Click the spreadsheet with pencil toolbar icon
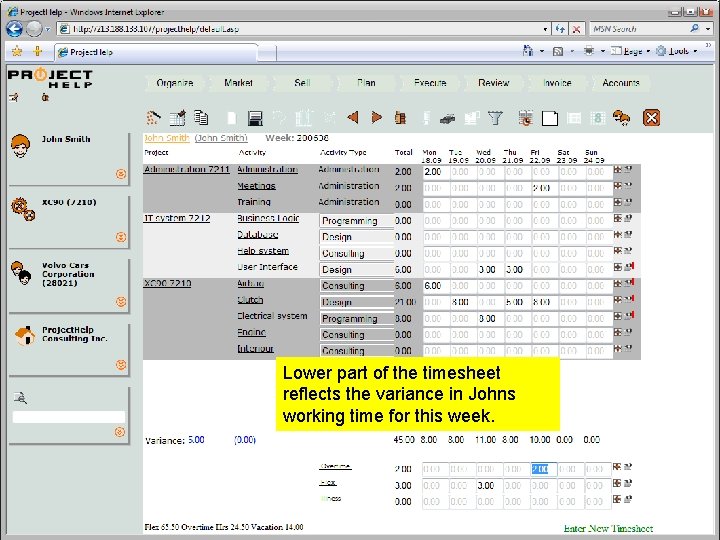 coord(177,118)
